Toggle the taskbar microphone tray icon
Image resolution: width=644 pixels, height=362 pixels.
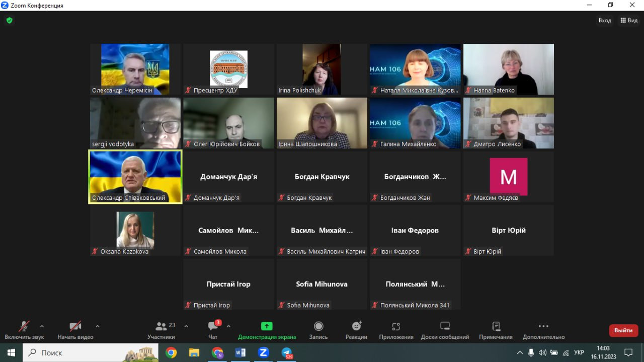tap(531, 352)
